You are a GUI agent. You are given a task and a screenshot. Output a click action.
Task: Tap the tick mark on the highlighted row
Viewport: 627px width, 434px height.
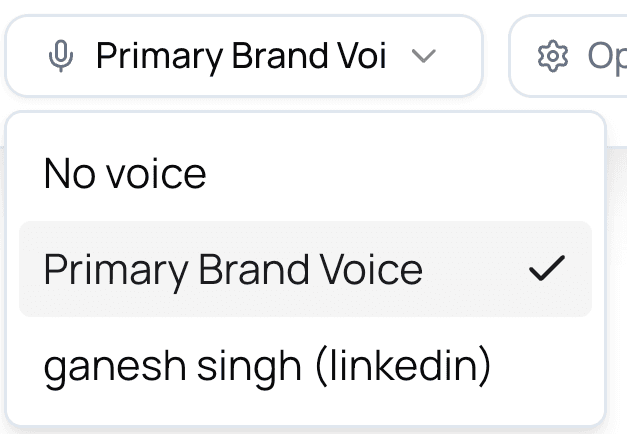coord(546,269)
